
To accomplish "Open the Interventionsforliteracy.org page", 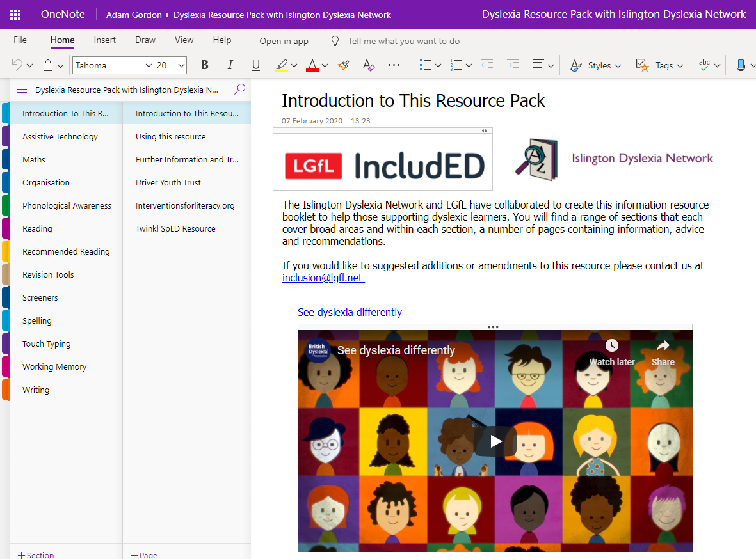I will click(187, 205).
